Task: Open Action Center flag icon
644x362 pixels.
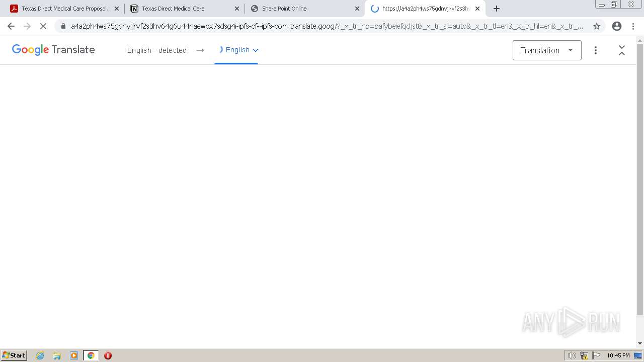Action: pyautogui.click(x=596, y=355)
